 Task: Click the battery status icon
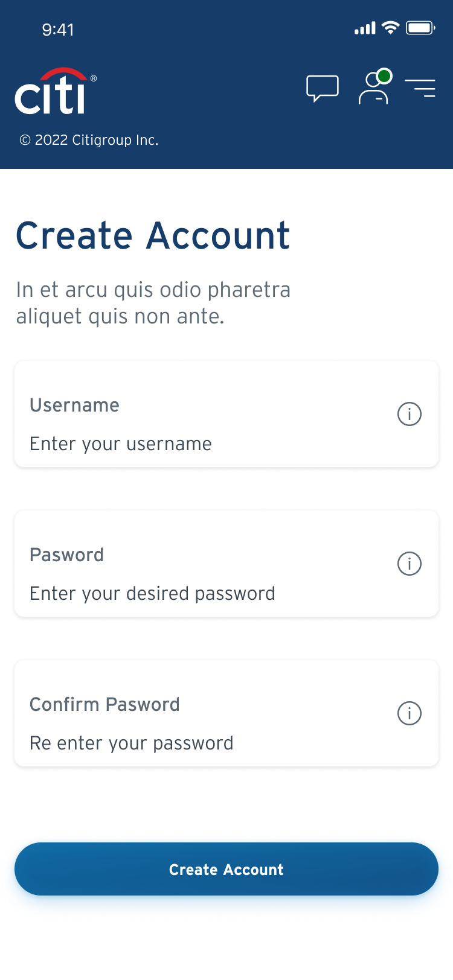(x=420, y=28)
